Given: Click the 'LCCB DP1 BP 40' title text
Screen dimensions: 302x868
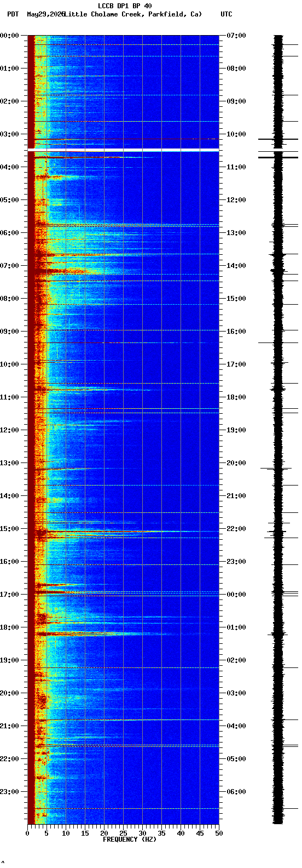Looking at the screenshot, I should [125, 6].
